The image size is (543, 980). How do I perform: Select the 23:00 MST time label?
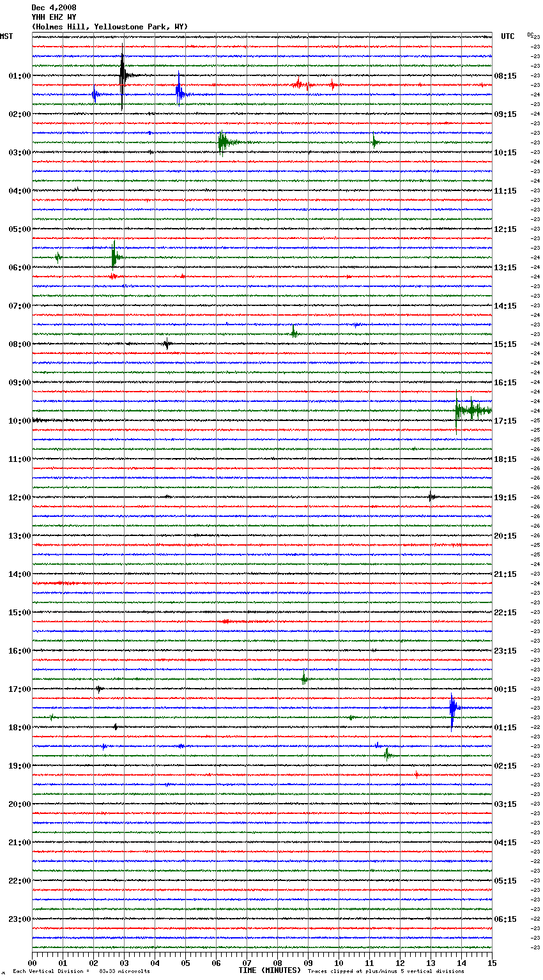point(20,919)
